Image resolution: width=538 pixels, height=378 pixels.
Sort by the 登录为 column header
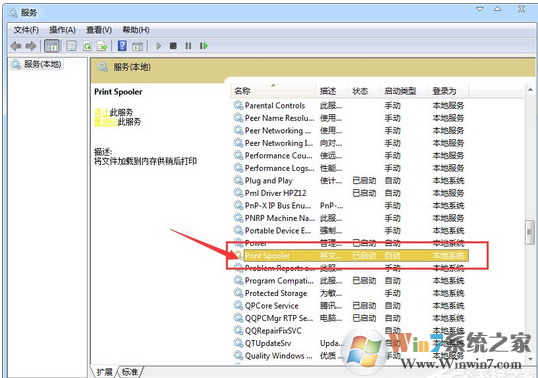click(x=449, y=91)
